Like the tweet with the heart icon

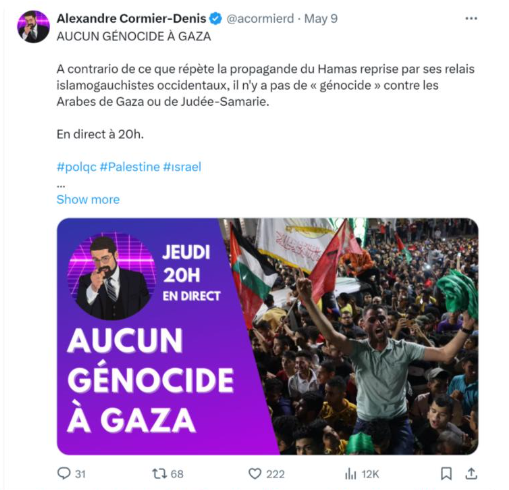pos(255,474)
